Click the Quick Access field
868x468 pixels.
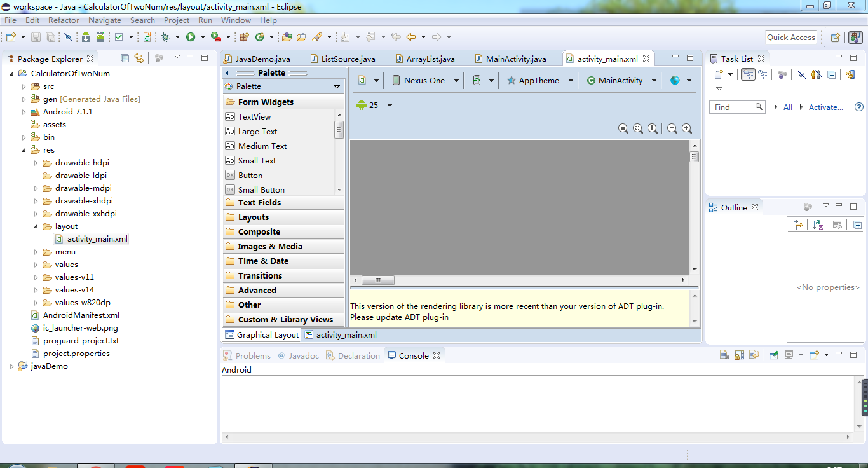coord(791,37)
